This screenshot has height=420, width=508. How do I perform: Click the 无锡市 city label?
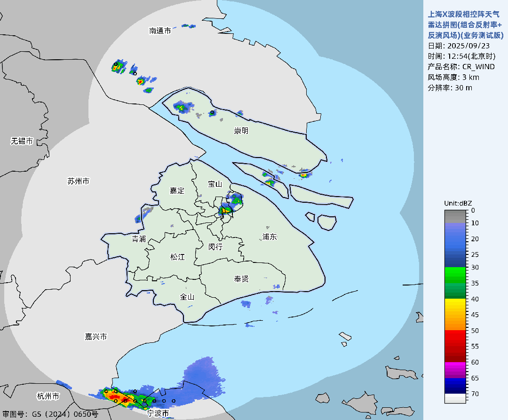click(x=22, y=141)
